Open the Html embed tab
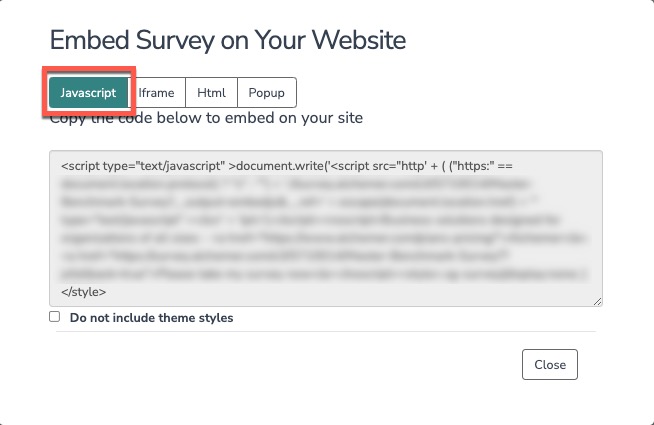 pyautogui.click(x=211, y=93)
